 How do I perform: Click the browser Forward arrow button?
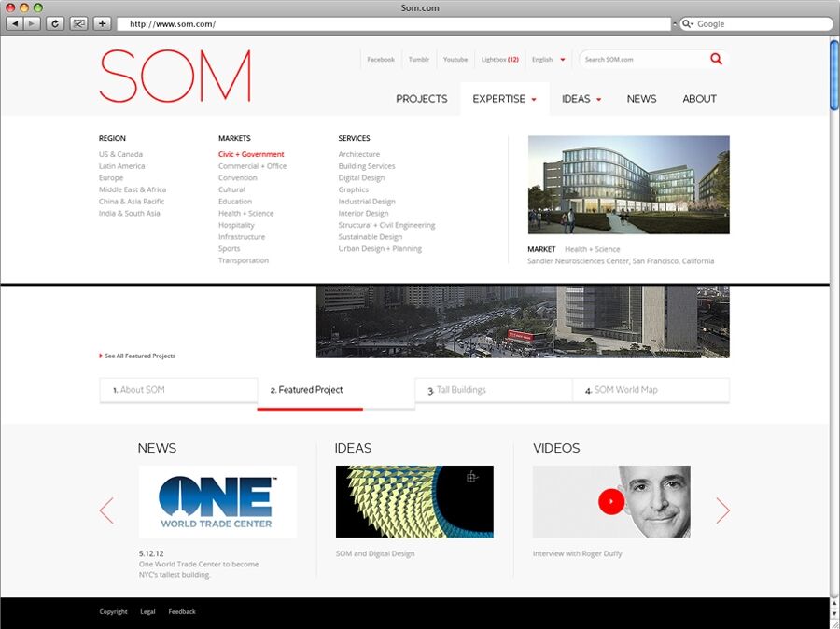[32, 23]
